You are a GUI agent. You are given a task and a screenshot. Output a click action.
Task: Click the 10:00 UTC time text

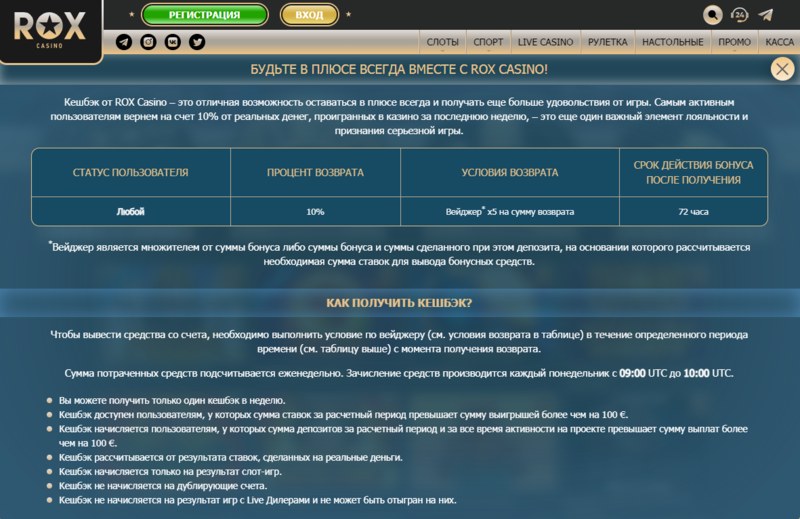(707, 373)
